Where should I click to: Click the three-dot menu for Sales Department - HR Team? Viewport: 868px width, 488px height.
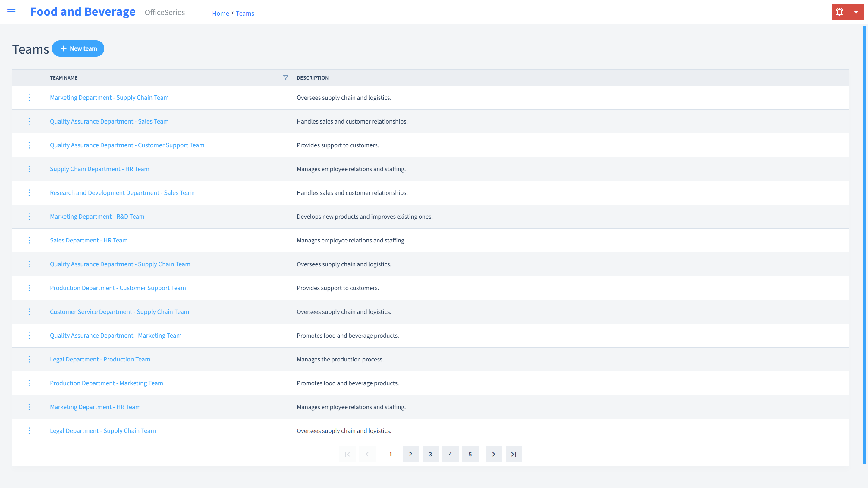[29, 240]
